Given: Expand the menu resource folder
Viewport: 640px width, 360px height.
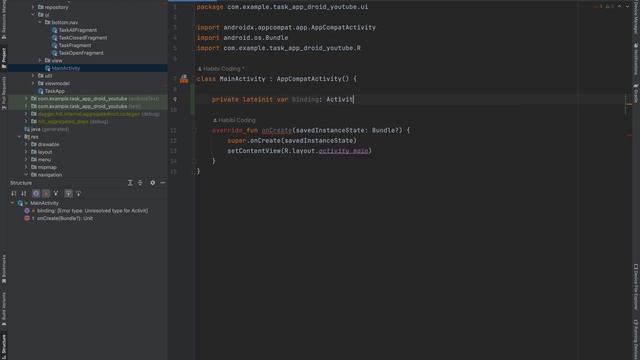Looking at the screenshot, I should [26, 160].
